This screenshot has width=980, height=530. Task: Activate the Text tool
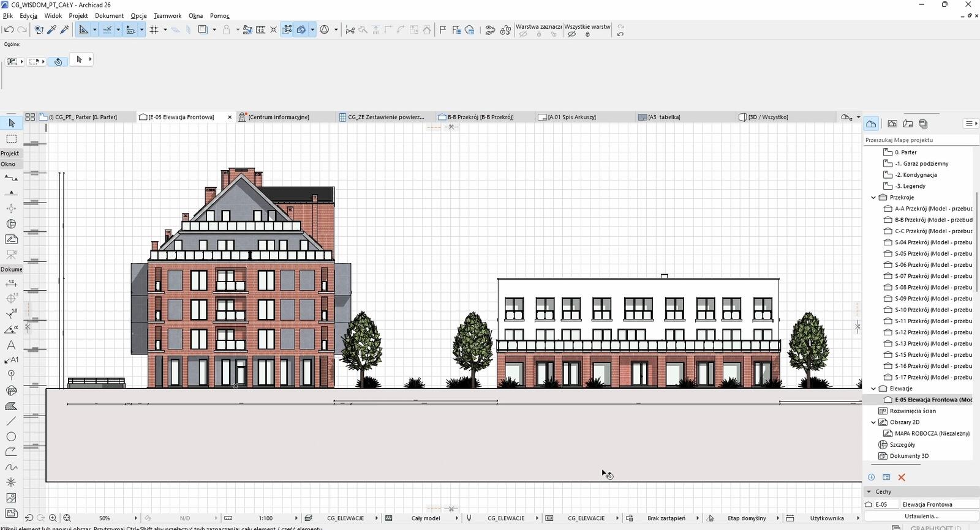pos(11,345)
